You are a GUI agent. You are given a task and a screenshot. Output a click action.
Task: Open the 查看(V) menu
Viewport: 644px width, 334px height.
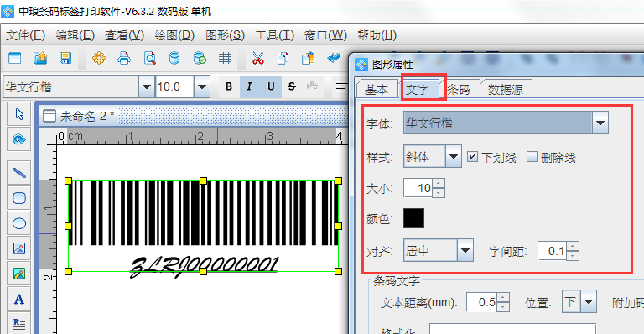[124, 35]
